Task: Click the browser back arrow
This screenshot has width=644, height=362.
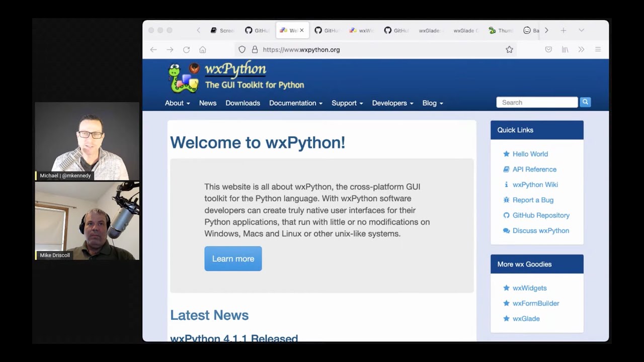Action: [x=153, y=50]
